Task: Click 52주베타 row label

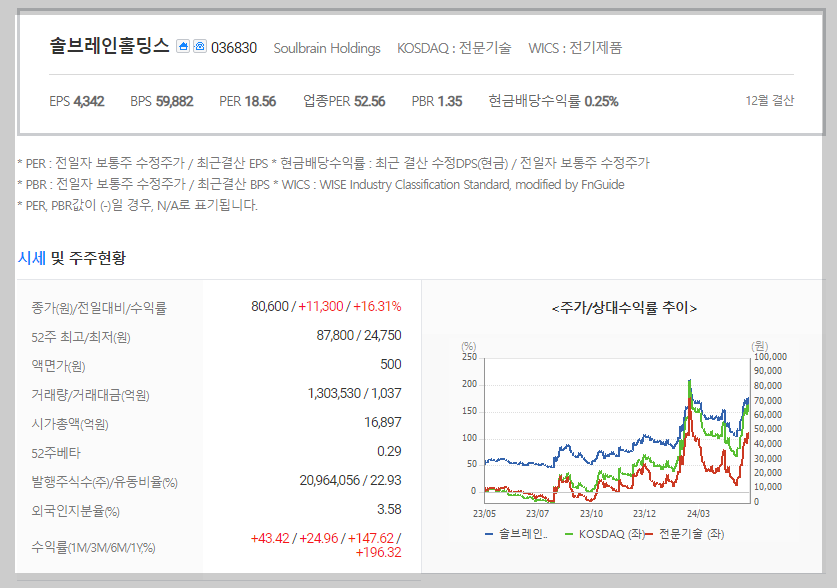Action: (x=56, y=453)
